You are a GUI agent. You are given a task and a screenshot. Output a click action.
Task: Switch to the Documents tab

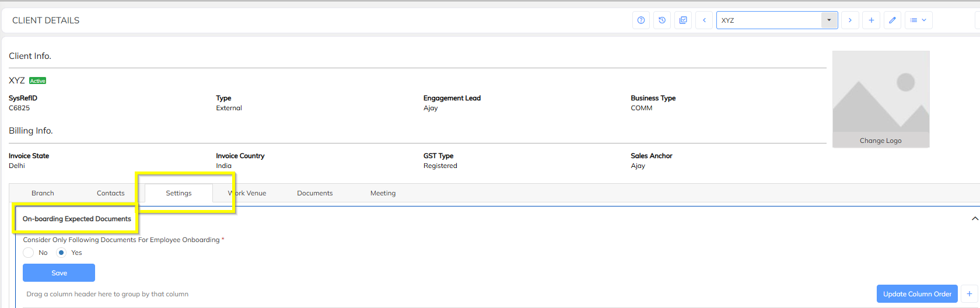[314, 193]
